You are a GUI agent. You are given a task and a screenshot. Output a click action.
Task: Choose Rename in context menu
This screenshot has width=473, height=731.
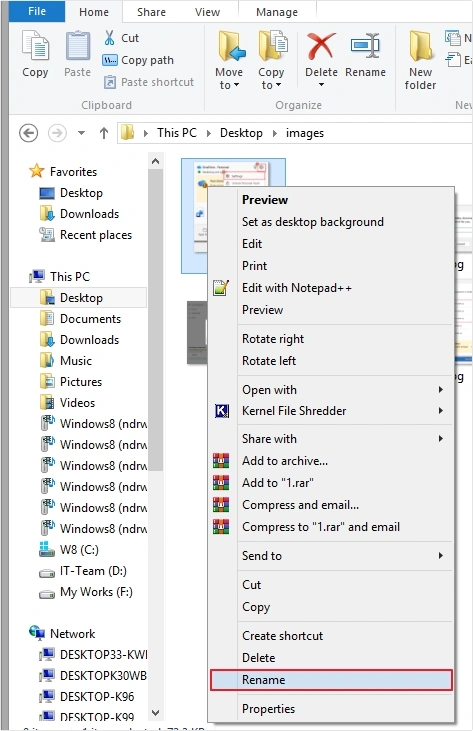point(331,680)
